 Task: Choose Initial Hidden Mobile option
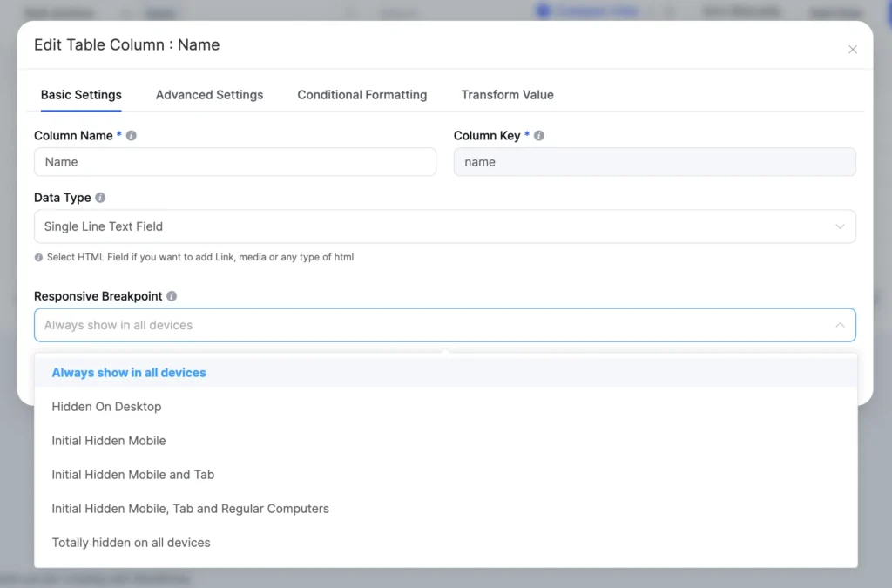pos(445,441)
